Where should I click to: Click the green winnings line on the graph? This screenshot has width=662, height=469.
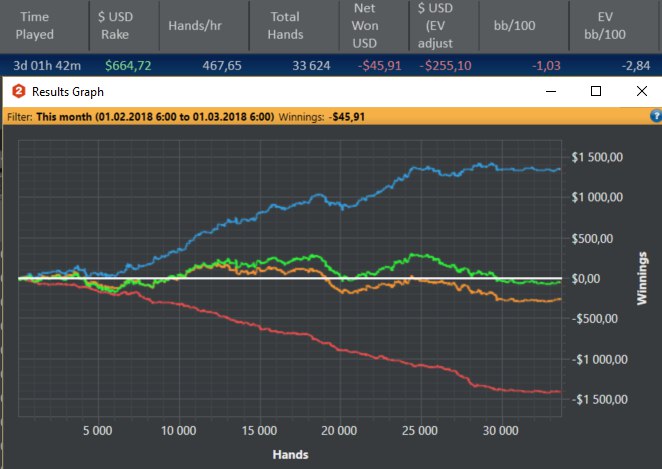coord(416,255)
